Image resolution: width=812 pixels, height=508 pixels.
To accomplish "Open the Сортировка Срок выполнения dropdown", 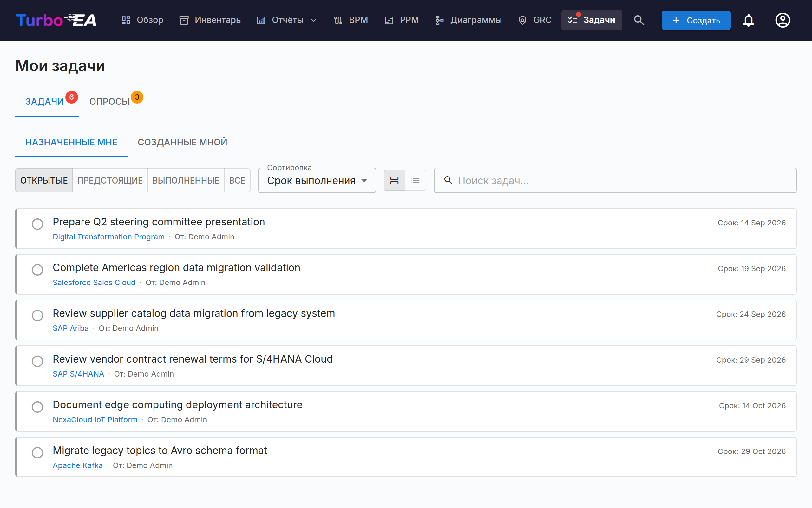I will [317, 180].
